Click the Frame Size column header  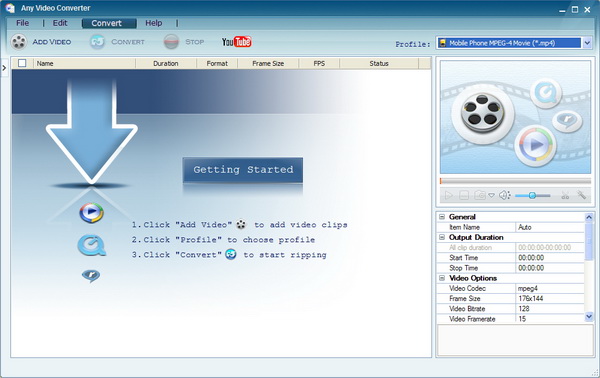[x=268, y=64]
